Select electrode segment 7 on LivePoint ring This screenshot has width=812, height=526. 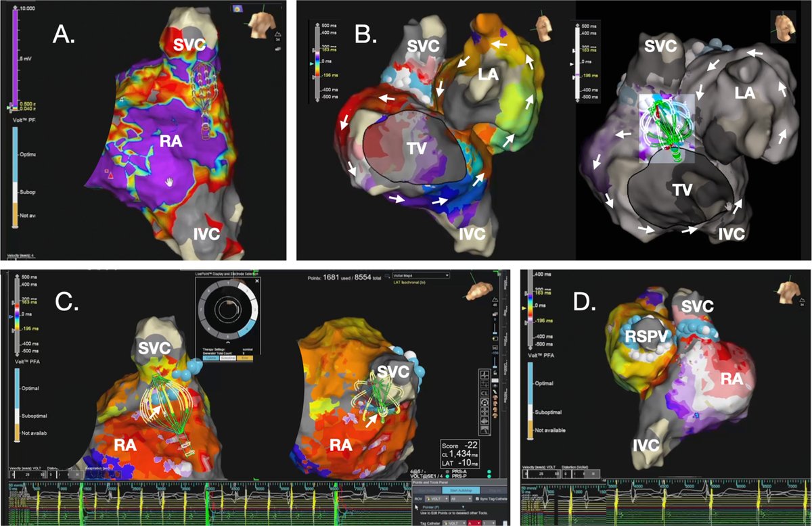coord(201,310)
